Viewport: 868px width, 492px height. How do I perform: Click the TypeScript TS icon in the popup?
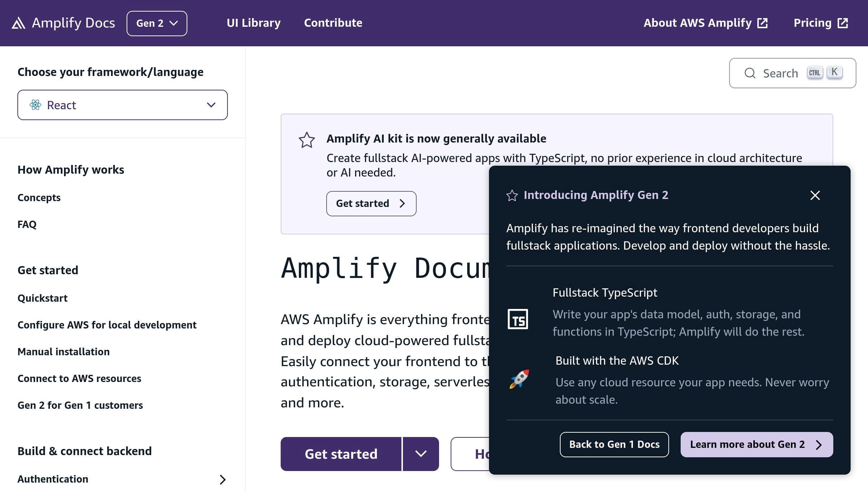[519, 319]
